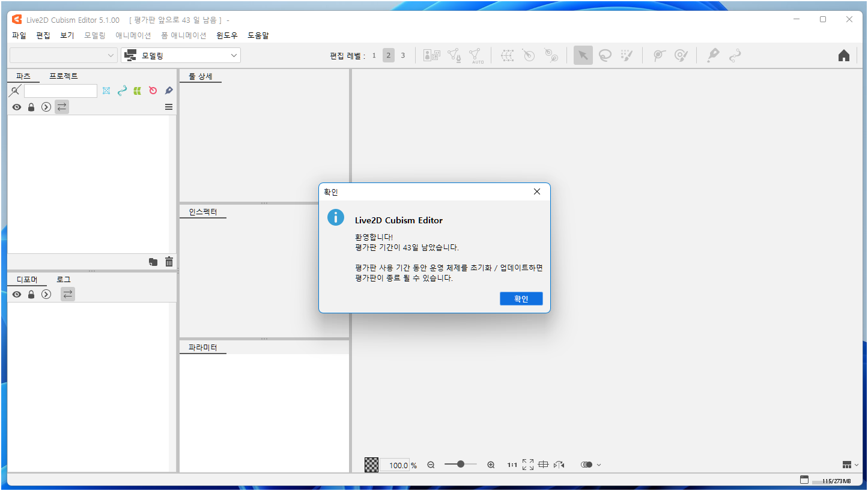
Task: Filter parts by red rotation deformer icon
Action: pyautogui.click(x=153, y=91)
